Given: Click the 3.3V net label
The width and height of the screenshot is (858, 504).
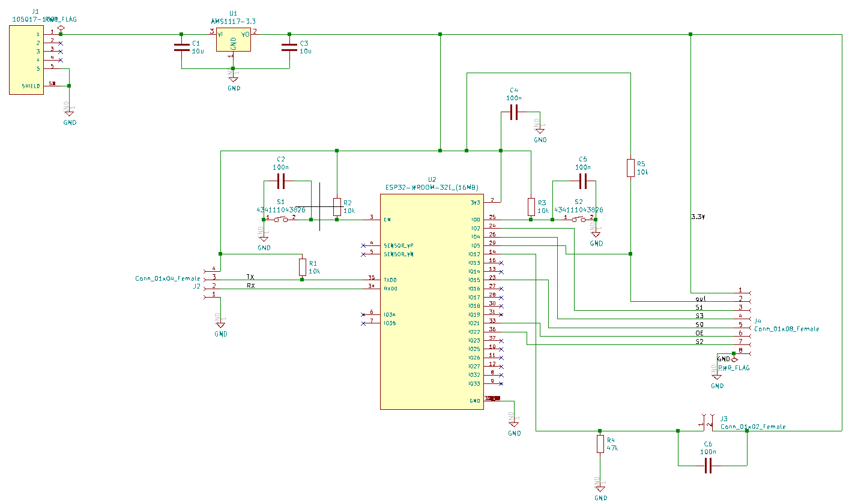Looking at the screenshot, I should (x=698, y=216).
